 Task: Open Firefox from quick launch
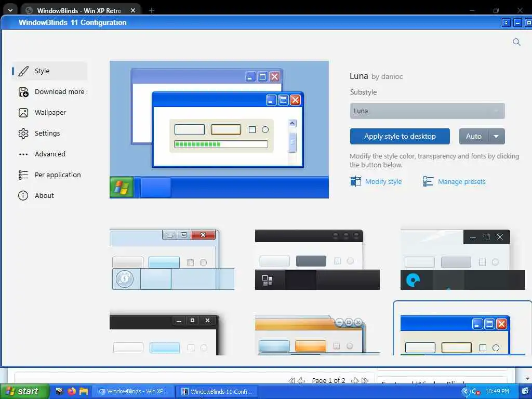72,391
